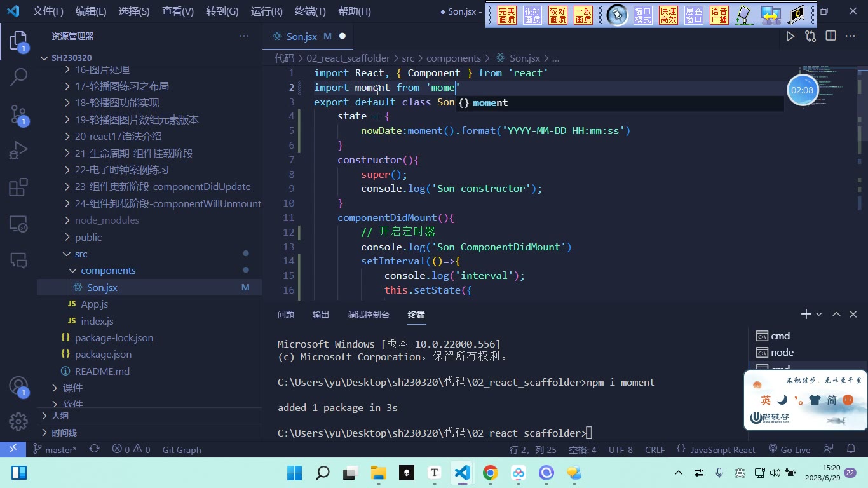Synchronize changes in the status bar

(x=94, y=449)
